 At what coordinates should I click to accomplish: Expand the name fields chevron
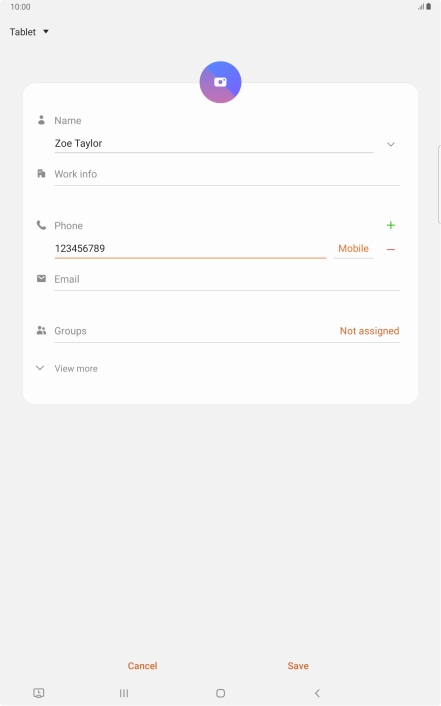[x=391, y=145]
